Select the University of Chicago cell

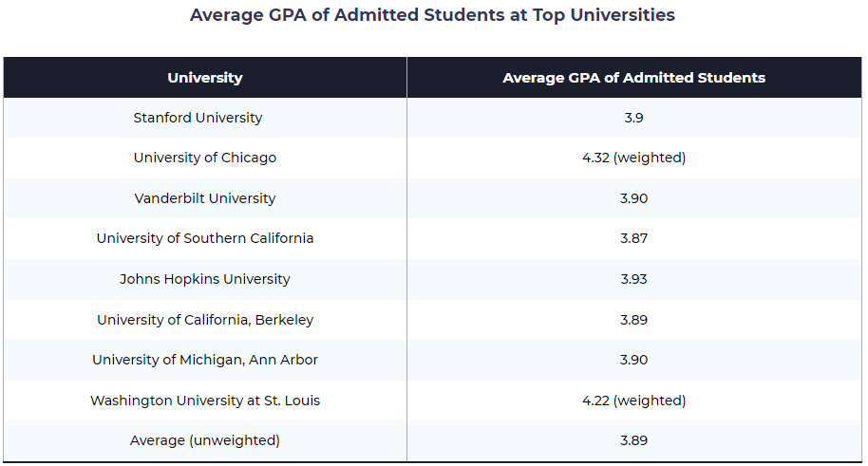[205, 158]
